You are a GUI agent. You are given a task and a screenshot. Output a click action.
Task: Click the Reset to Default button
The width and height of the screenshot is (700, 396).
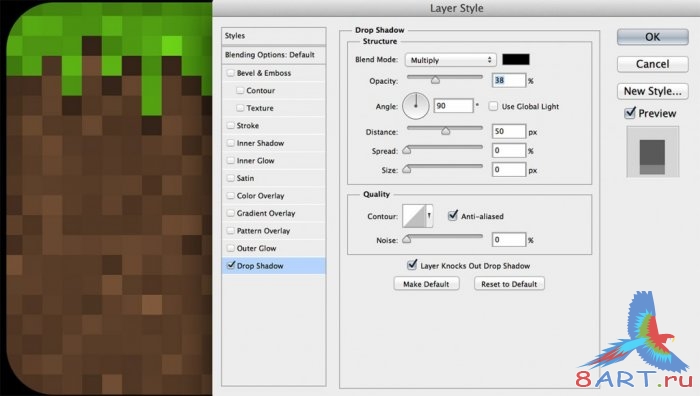(x=509, y=284)
